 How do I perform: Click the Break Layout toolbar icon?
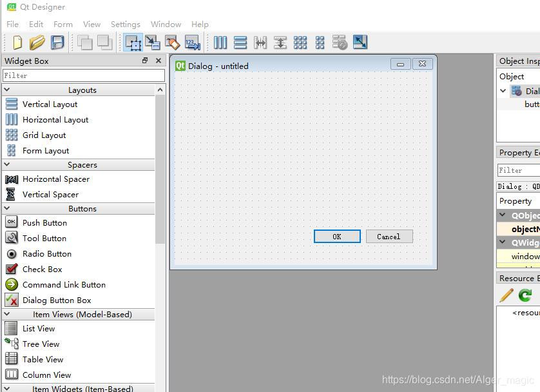[x=340, y=43]
